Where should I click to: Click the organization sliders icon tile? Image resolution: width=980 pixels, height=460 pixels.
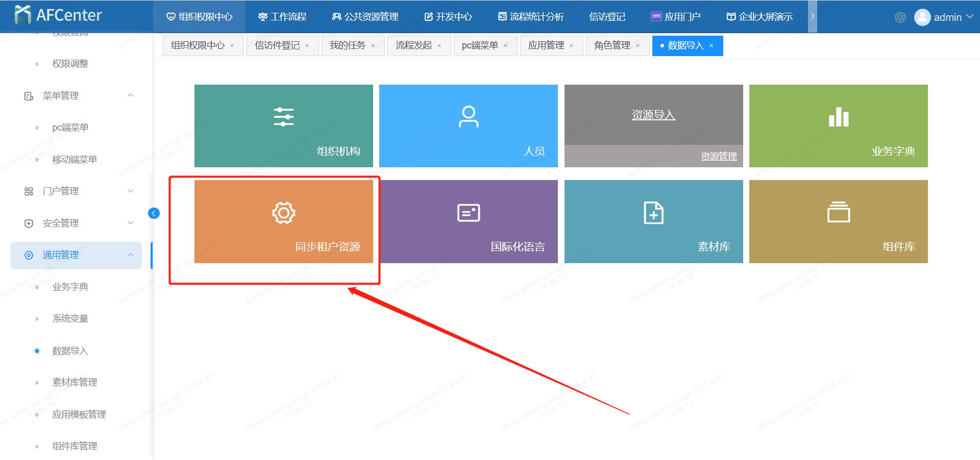[283, 117]
